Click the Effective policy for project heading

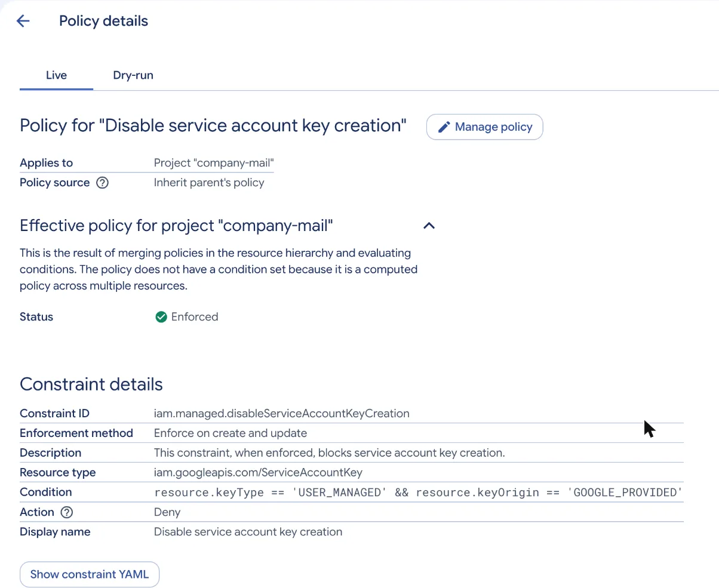[x=176, y=226]
